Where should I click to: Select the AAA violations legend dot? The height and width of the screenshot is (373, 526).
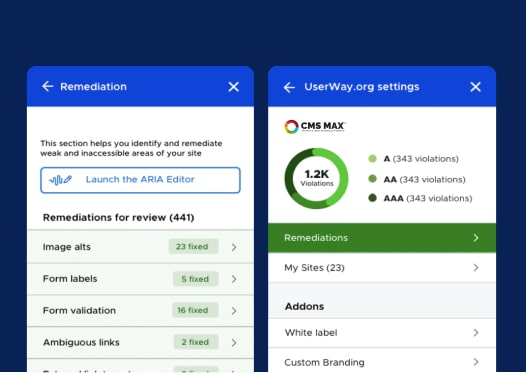click(372, 198)
